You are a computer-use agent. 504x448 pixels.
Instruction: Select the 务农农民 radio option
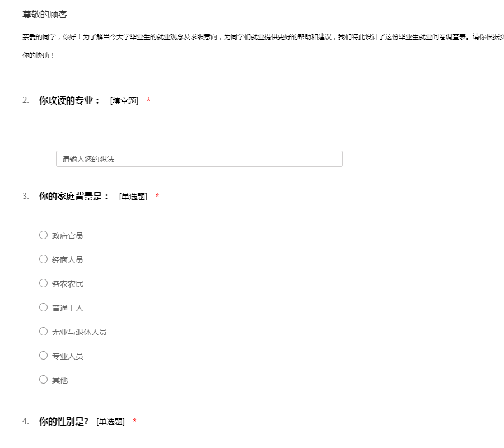click(43, 283)
